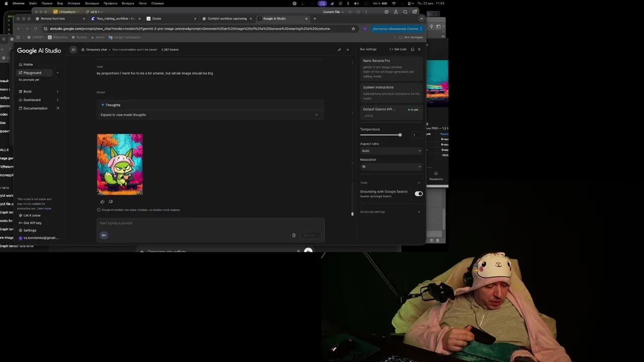The height and width of the screenshot is (362, 644).
Task: Toggle Grounding with Google Search
Action: point(419,194)
